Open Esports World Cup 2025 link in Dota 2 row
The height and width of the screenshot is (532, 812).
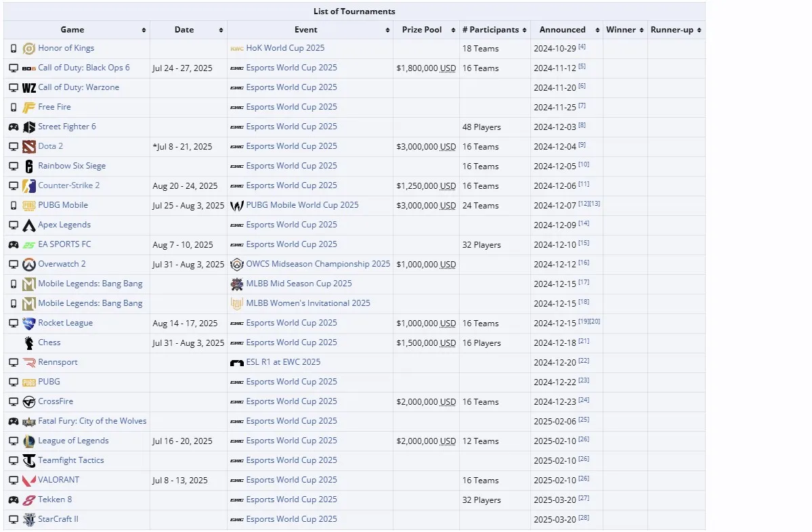click(x=292, y=146)
